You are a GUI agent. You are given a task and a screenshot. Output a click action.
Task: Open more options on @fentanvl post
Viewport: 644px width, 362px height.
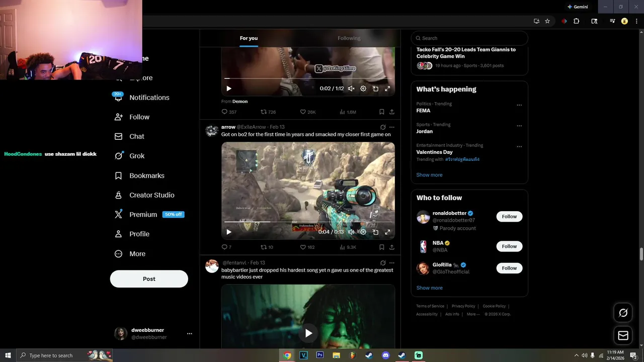392,263
